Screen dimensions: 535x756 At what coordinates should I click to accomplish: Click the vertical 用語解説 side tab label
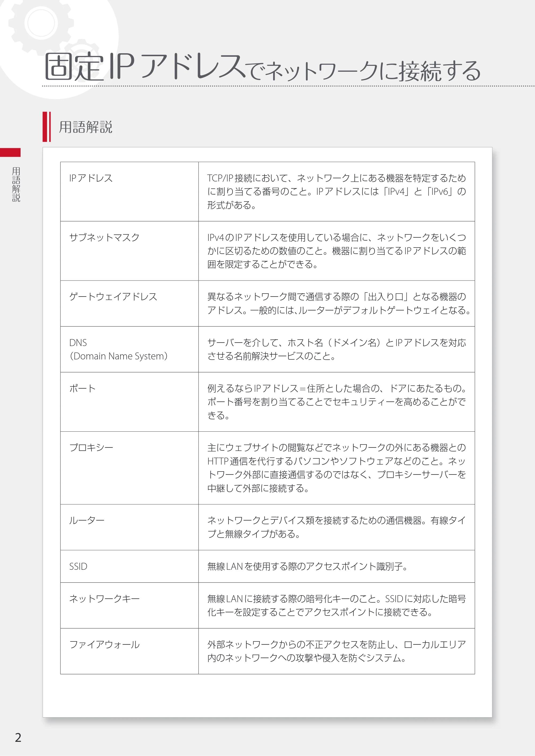point(16,184)
